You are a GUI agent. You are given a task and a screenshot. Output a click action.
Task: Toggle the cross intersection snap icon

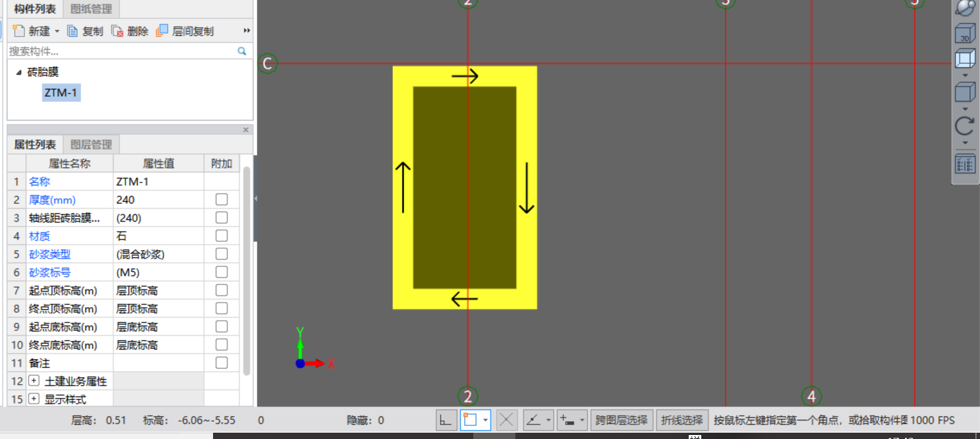(506, 420)
